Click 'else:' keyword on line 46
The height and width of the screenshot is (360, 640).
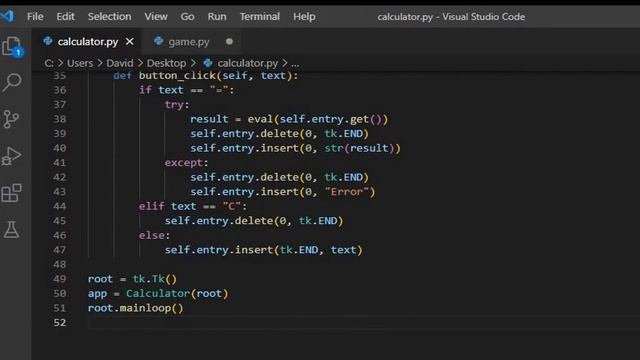pyautogui.click(x=154, y=235)
